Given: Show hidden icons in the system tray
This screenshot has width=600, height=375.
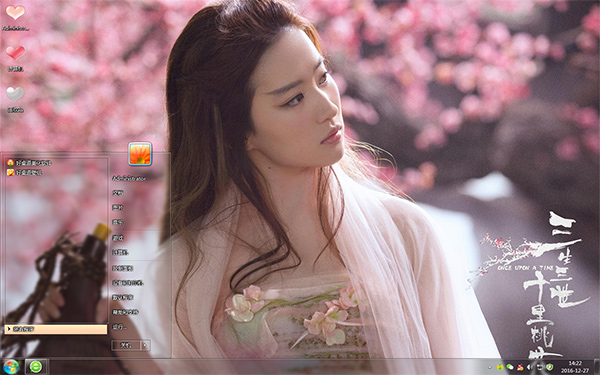Looking at the screenshot, I should 490,367.
